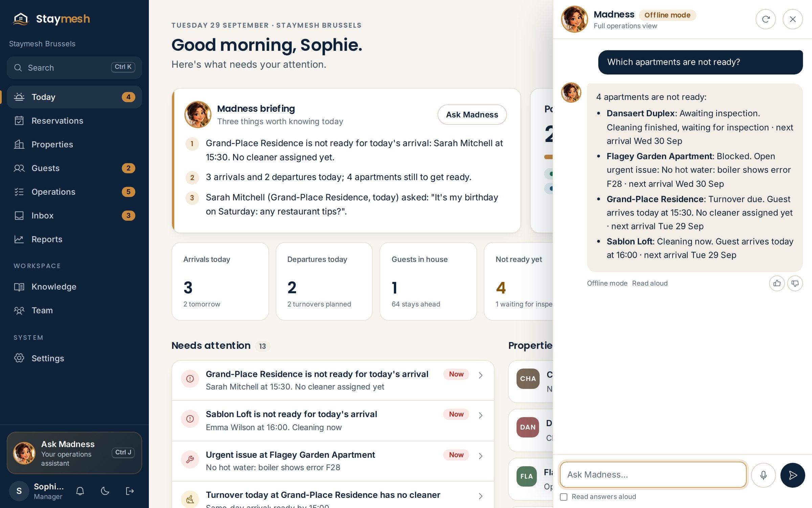Click the notifications bell icon
The image size is (812, 508).
80,491
